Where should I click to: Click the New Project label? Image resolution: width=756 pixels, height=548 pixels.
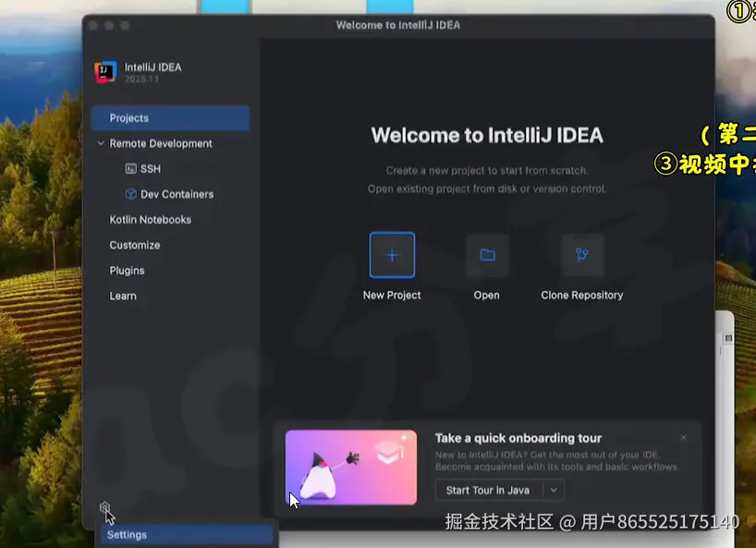pyautogui.click(x=392, y=295)
